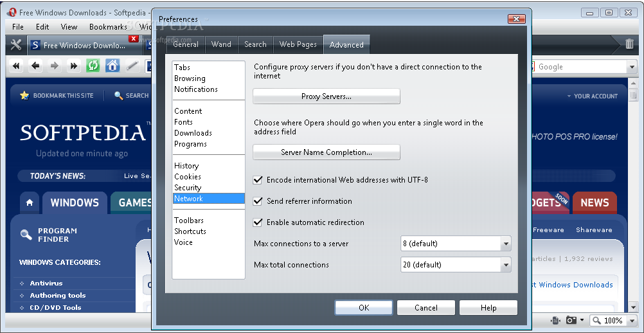Select Security in the advanced list

click(x=209, y=188)
